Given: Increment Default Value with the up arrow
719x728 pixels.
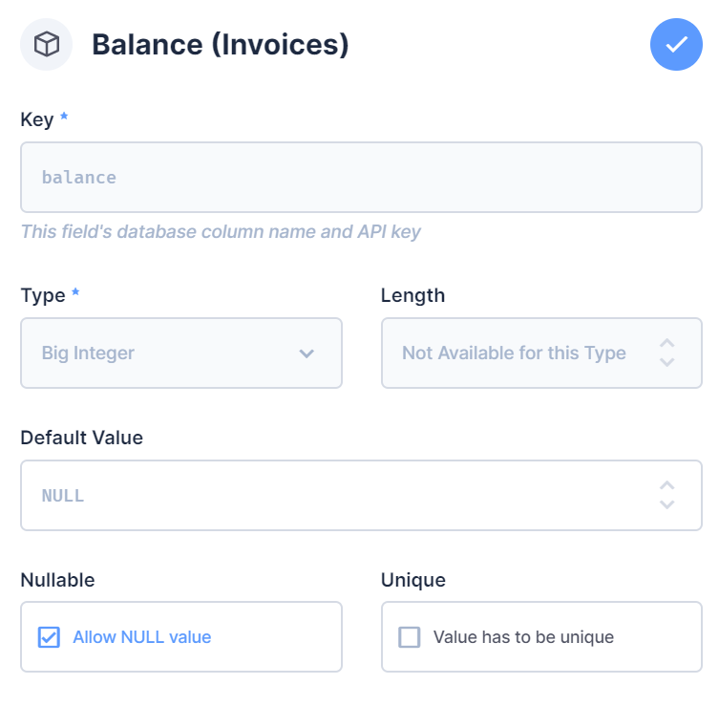Looking at the screenshot, I should [667, 485].
